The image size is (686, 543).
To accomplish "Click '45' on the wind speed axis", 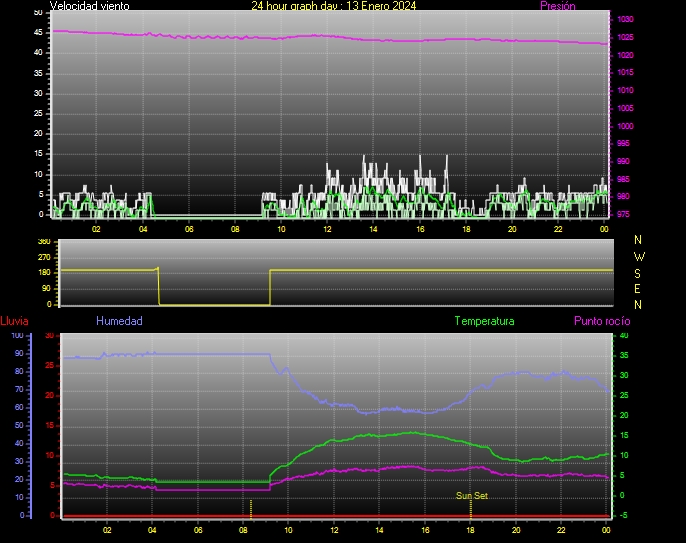I will point(38,32).
